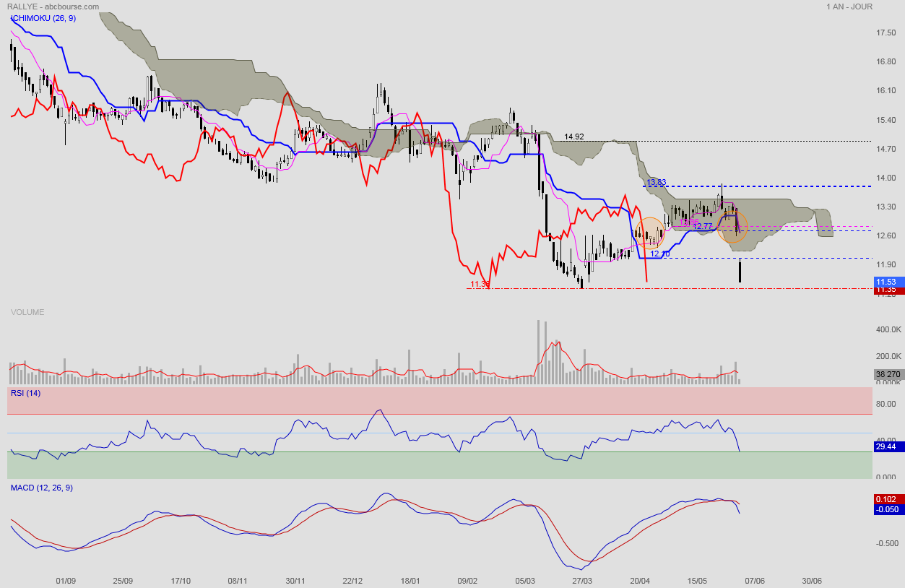Click the MACD (12, 26, 9) label

[41, 488]
